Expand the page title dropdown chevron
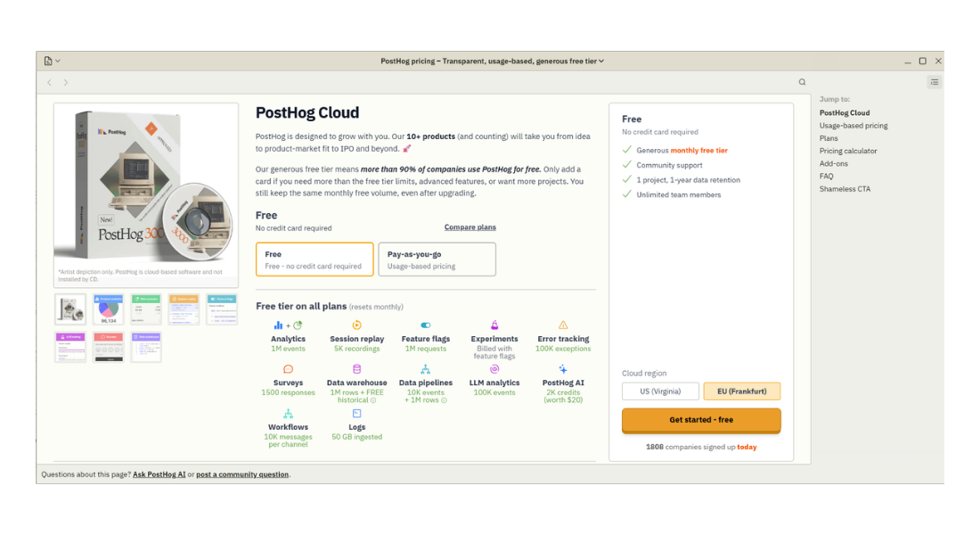 [601, 62]
